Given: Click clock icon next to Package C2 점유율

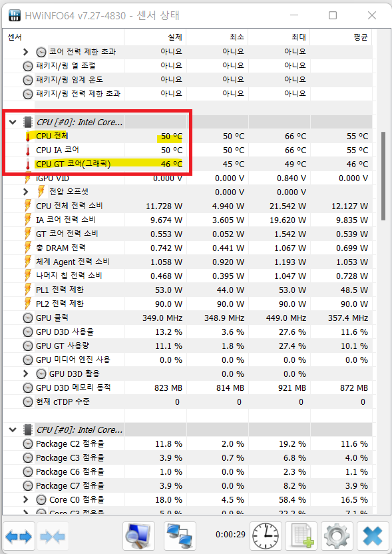Looking at the screenshot, I should point(27,443).
